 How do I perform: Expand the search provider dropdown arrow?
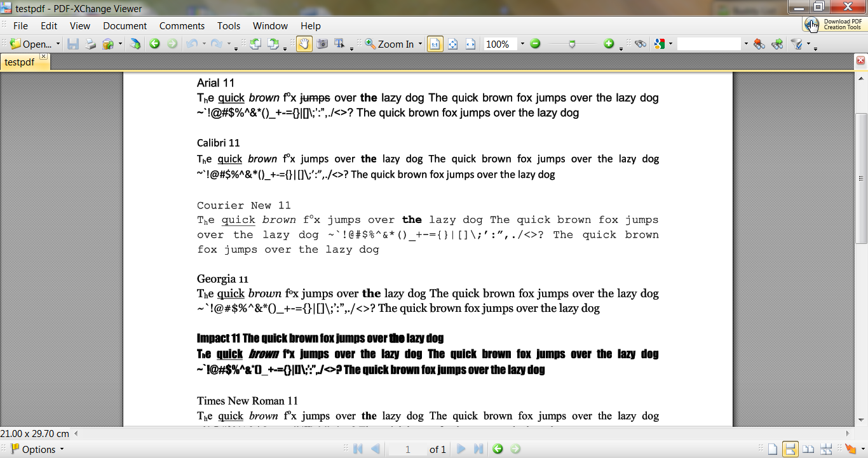pos(671,44)
